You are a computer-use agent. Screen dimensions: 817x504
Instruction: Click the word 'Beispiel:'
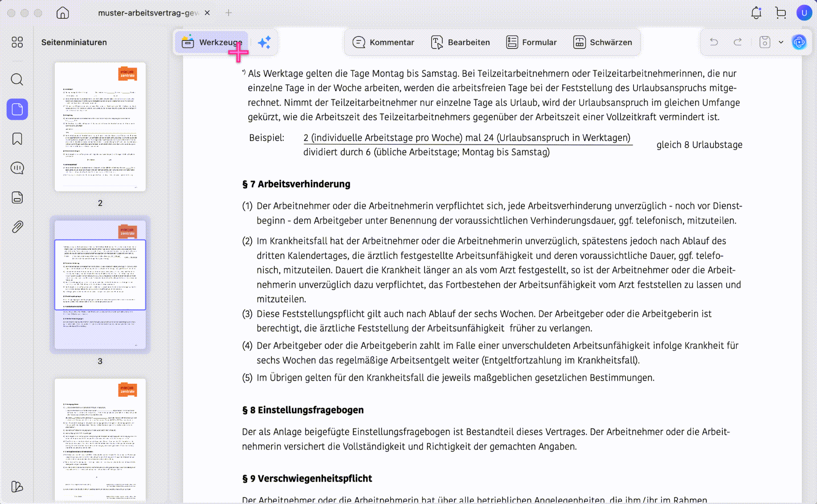pos(267,138)
